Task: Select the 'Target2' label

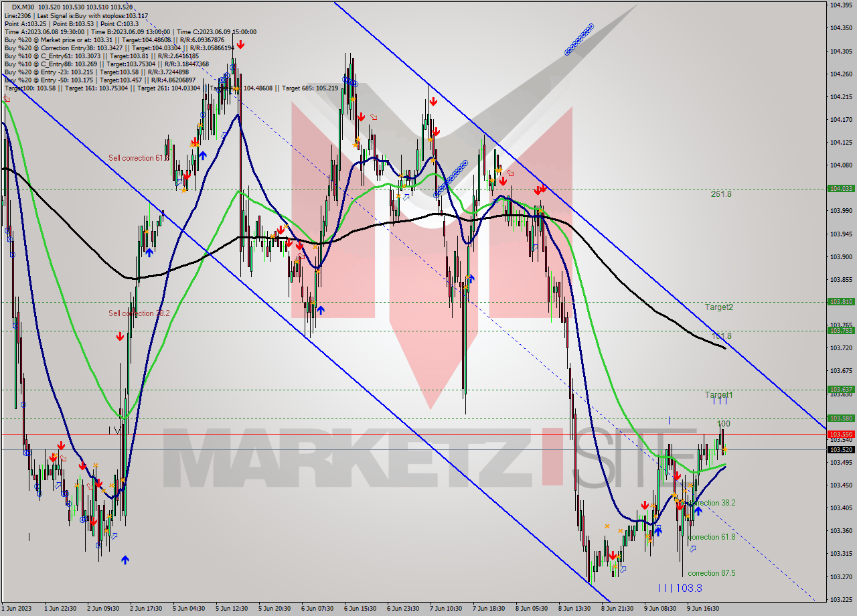Action: (x=718, y=307)
